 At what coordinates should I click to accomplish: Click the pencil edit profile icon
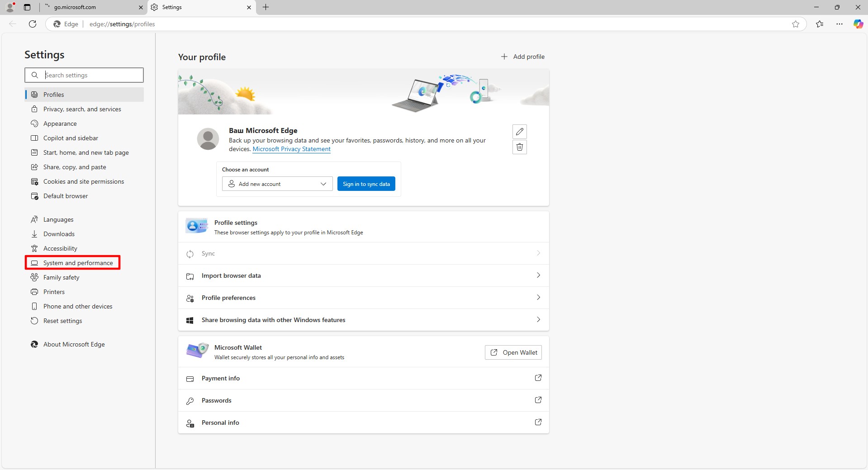tap(519, 132)
